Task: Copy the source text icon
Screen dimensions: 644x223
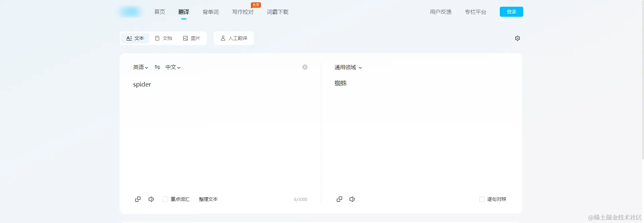Action: [138, 199]
